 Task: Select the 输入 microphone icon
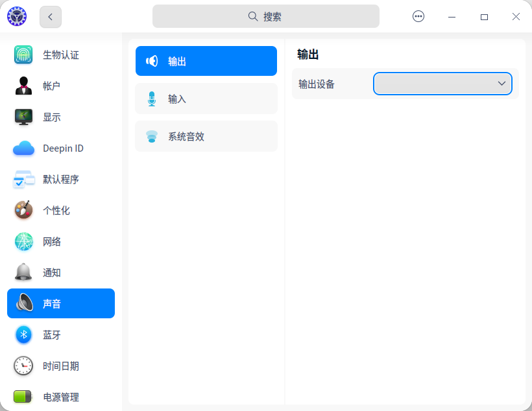152,99
